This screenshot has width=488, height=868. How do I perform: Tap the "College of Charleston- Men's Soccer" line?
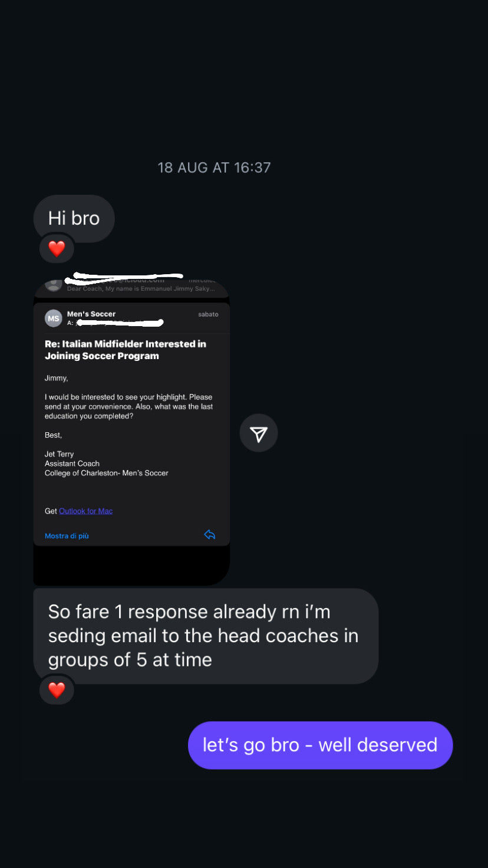107,473
